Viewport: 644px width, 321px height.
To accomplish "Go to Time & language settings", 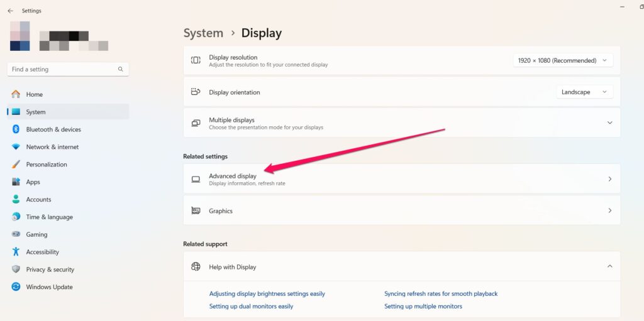I will point(49,217).
